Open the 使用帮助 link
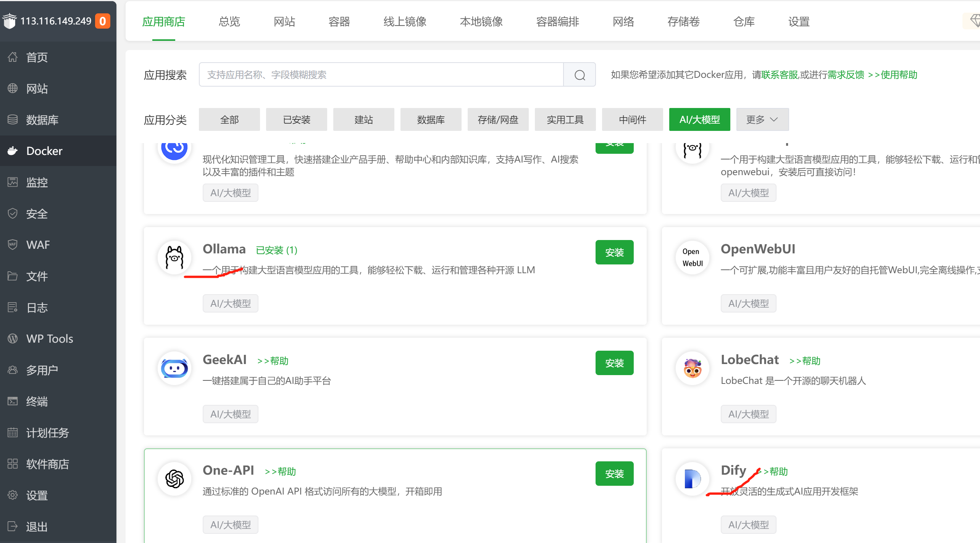This screenshot has height=543, width=980. click(898, 75)
